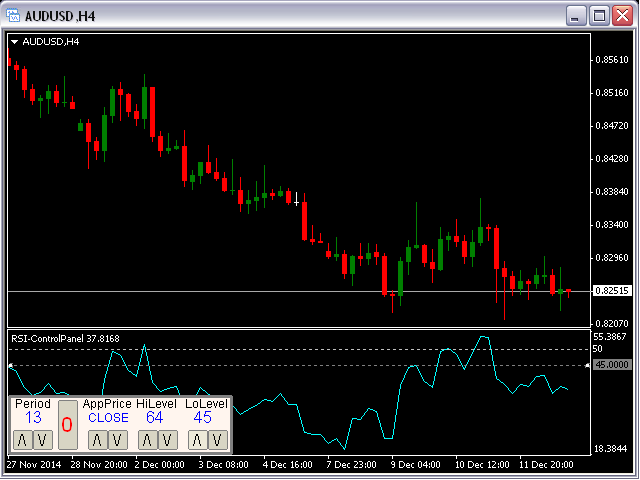This screenshot has width=640, height=480.
Task: Click the CLOSE applied price text
Action: [x=108, y=418]
